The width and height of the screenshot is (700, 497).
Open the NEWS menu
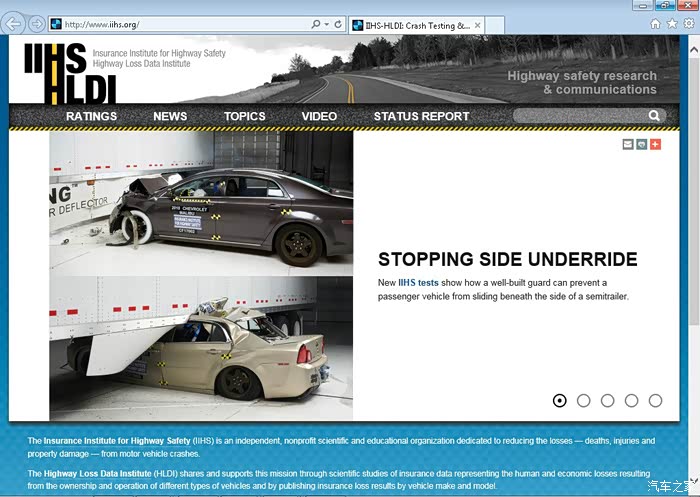tap(170, 117)
